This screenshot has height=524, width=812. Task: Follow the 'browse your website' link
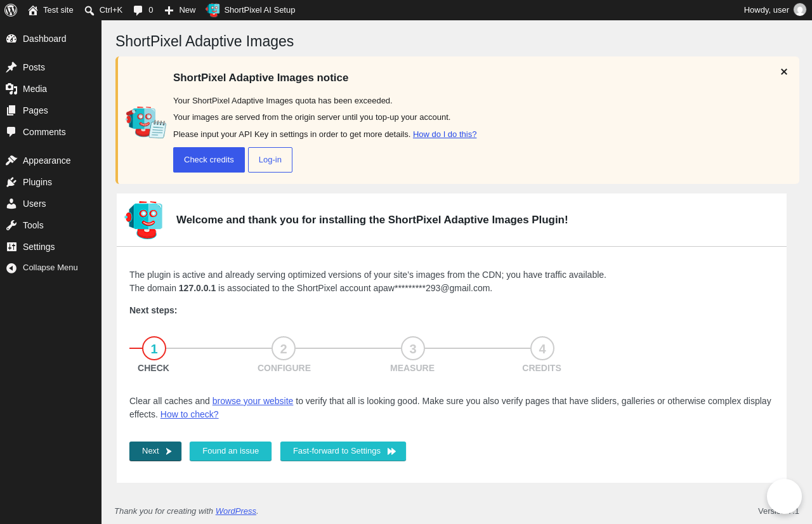[252, 401]
